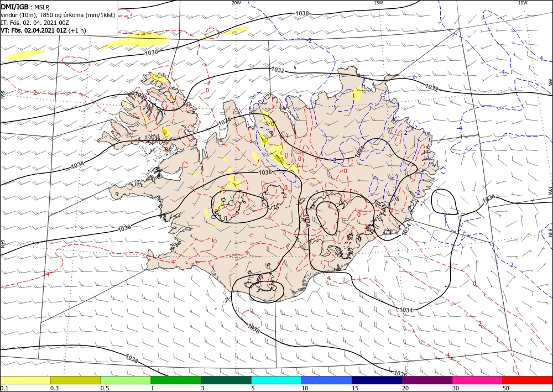Click legend value "0.5"
The width and height of the screenshot is (553, 392).
click(x=105, y=388)
